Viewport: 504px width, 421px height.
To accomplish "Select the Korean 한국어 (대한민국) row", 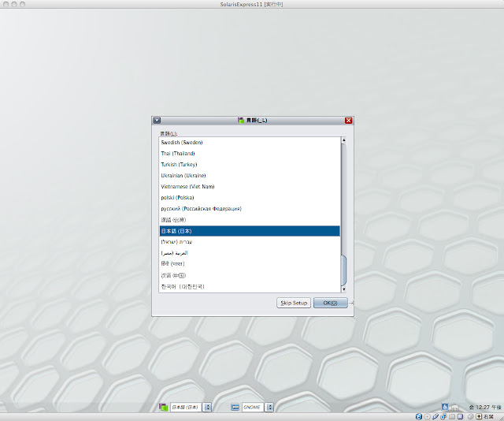I will (250, 286).
